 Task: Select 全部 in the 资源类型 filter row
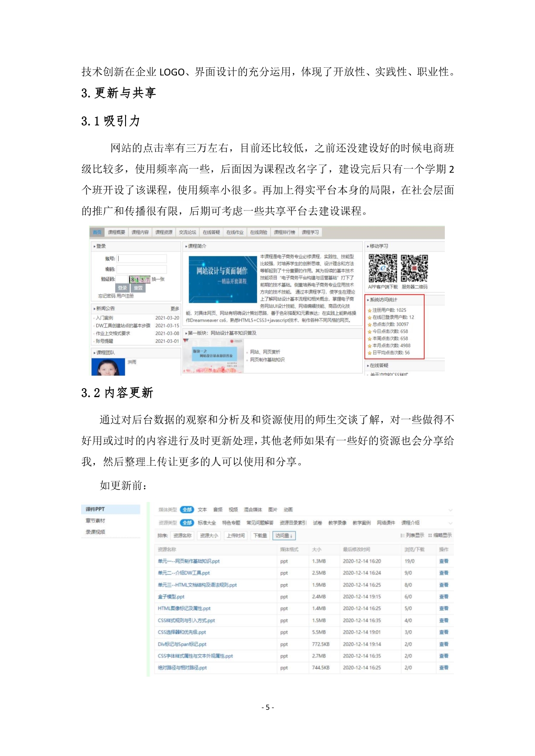187,523
